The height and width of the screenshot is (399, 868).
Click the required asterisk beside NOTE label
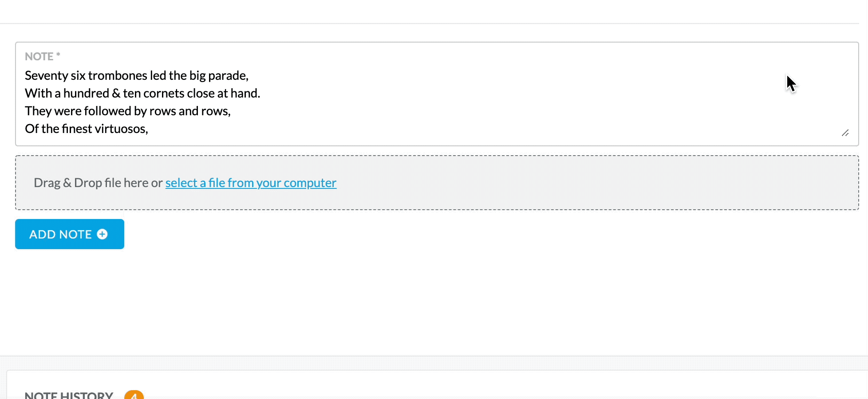[58, 55]
